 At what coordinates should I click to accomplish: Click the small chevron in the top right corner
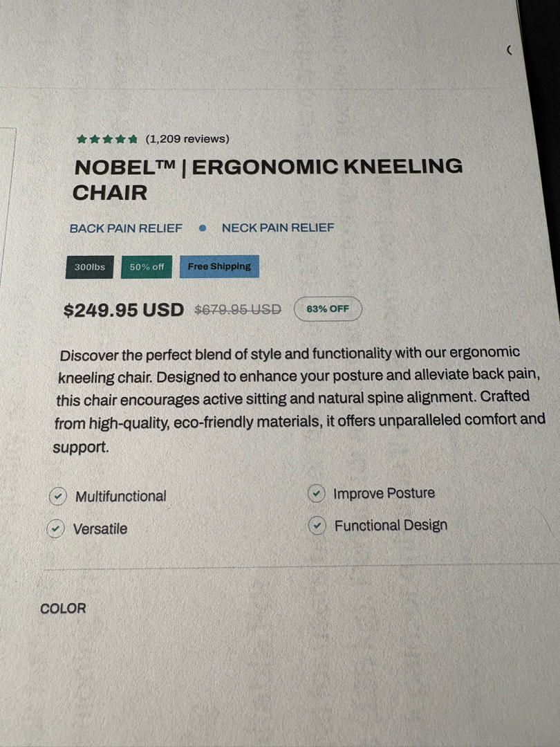[x=510, y=50]
